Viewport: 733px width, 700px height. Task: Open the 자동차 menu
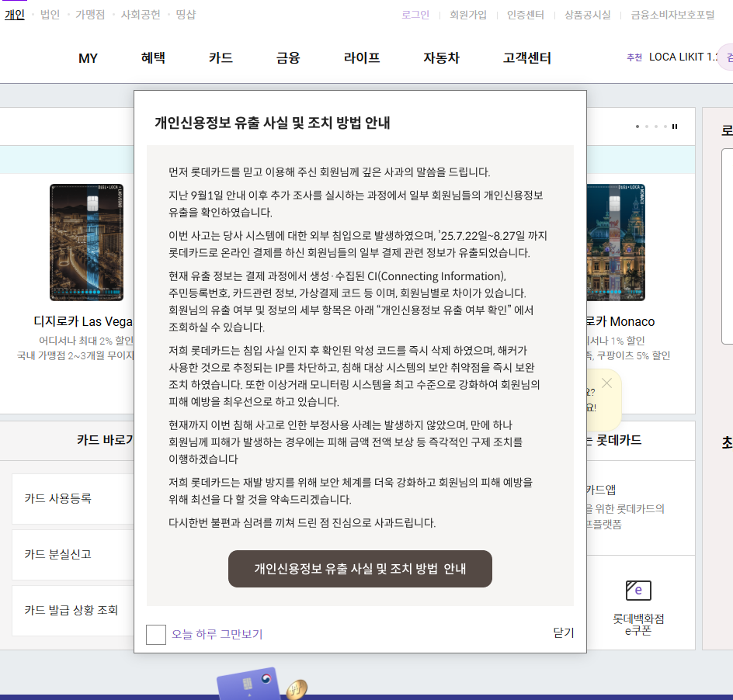click(x=441, y=58)
